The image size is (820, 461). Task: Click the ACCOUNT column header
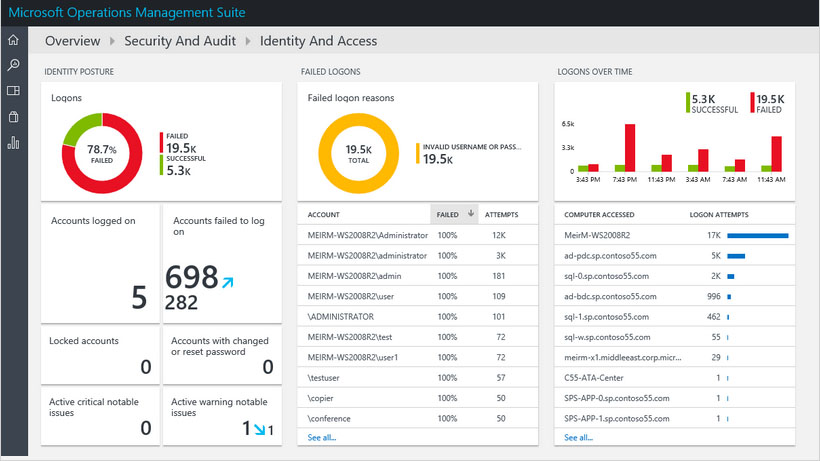325,214
